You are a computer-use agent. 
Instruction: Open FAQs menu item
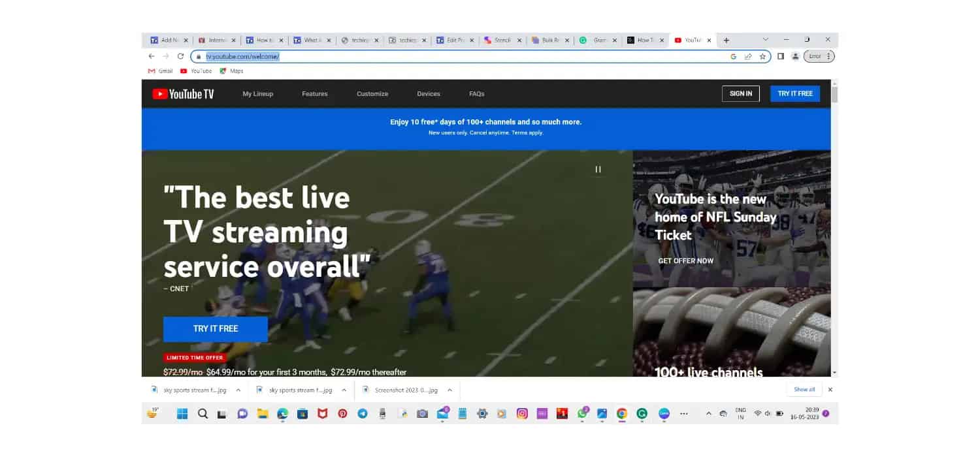click(477, 94)
